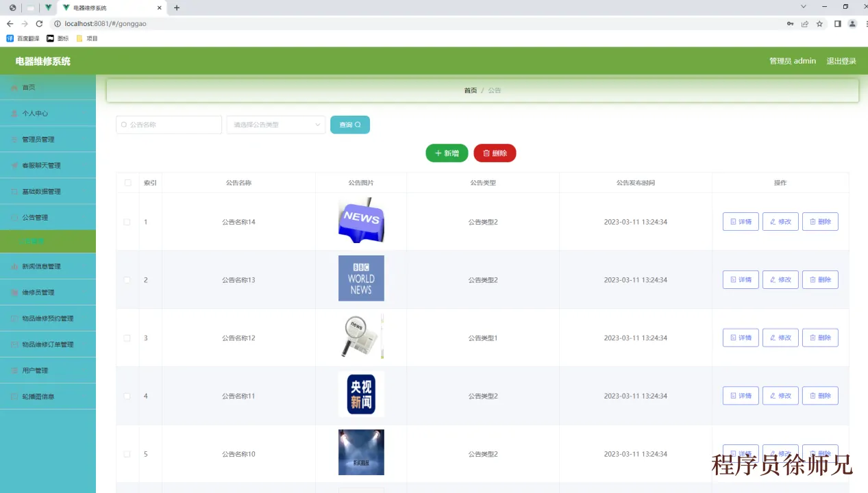The width and height of the screenshot is (868, 493).
Task: Check the box for row 公告名称12
Action: (x=127, y=338)
